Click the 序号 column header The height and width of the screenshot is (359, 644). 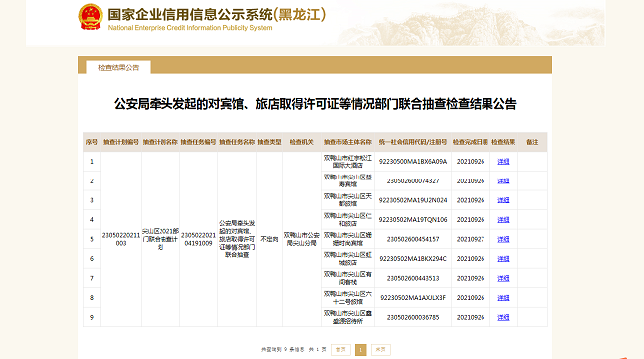tap(91, 142)
